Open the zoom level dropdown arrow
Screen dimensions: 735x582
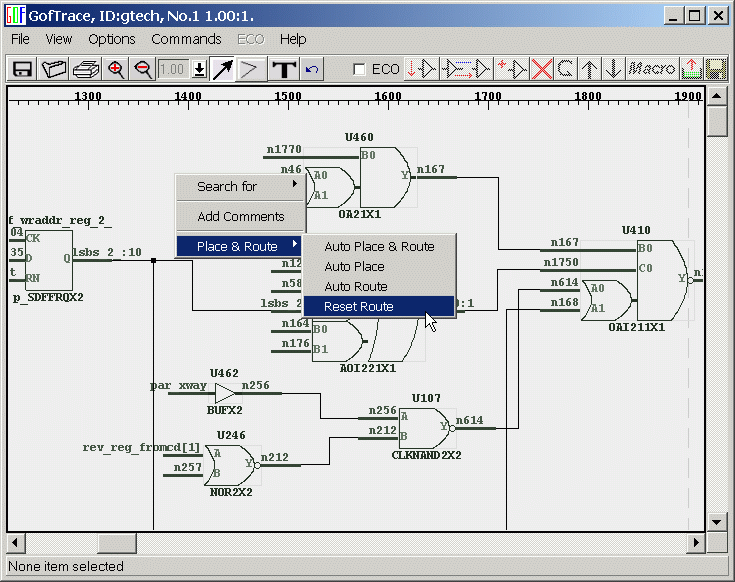pyautogui.click(x=199, y=69)
